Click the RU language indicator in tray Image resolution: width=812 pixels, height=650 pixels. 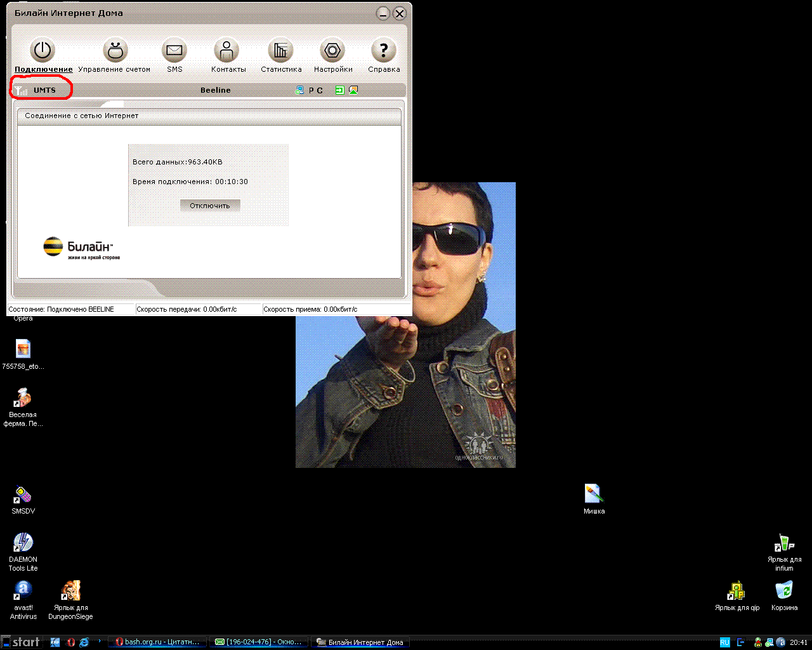click(x=724, y=642)
